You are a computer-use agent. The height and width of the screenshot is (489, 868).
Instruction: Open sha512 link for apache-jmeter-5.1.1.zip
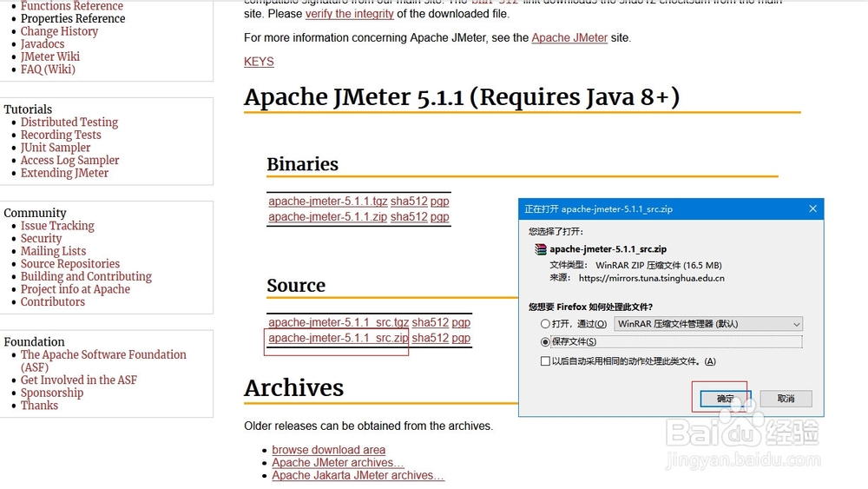(x=409, y=216)
